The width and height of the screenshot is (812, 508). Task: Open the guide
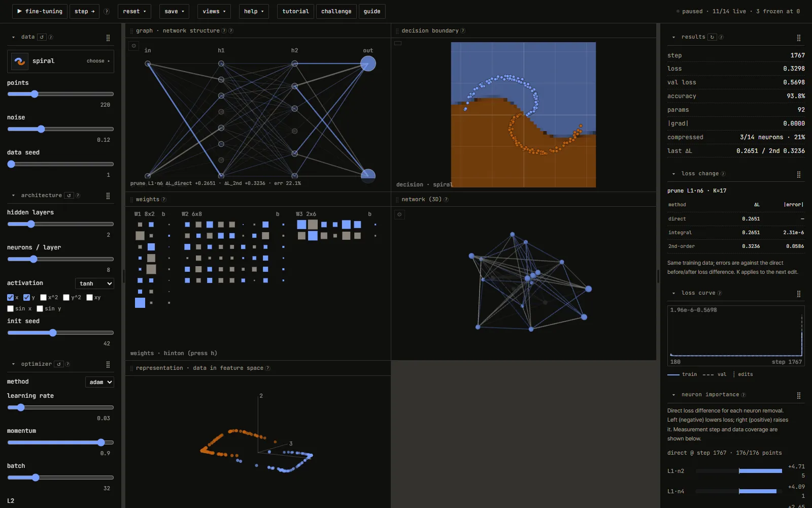point(372,11)
